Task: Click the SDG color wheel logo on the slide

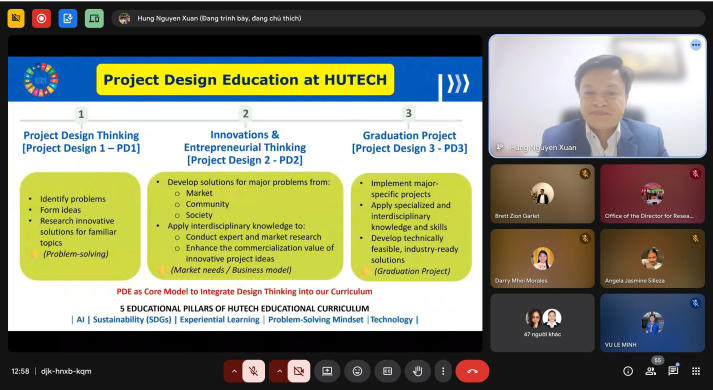Action: [41, 80]
